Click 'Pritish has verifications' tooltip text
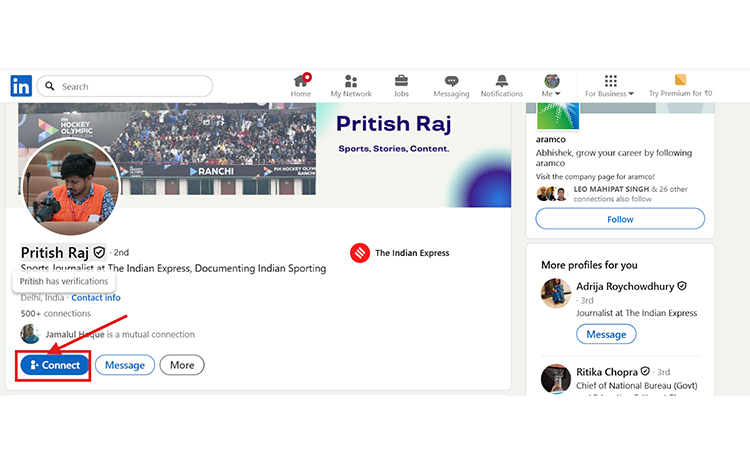750x450 pixels. coord(64,281)
